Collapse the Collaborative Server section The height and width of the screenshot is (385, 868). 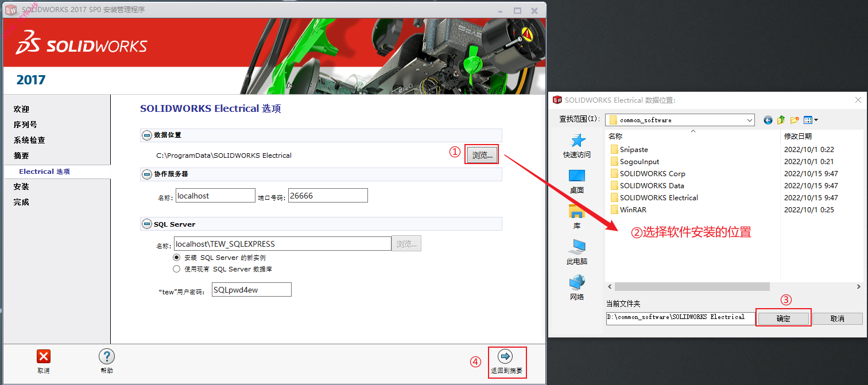pyautogui.click(x=146, y=174)
